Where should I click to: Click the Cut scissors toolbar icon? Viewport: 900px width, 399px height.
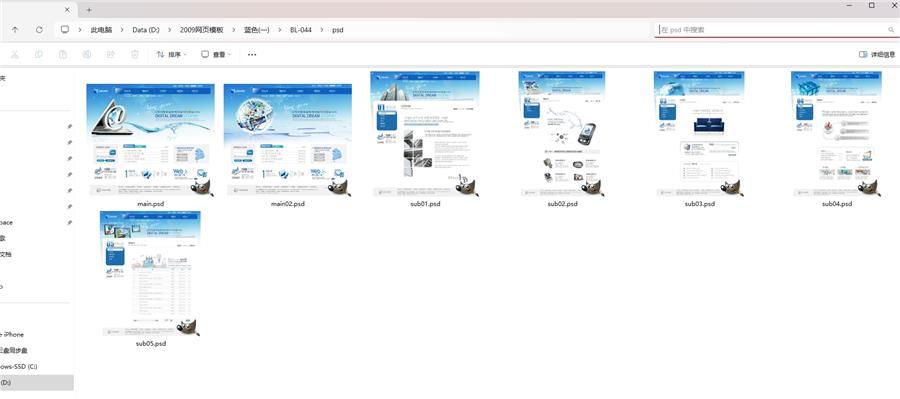(15, 55)
